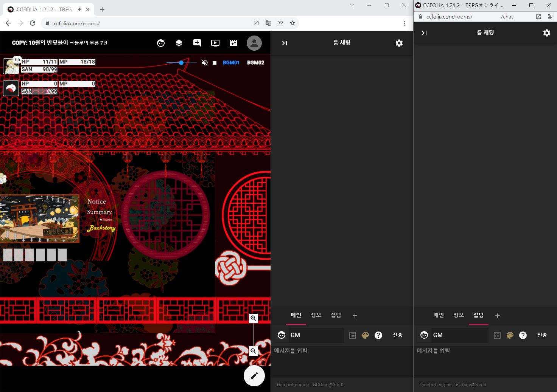Open the chat palette list icon in main window
Viewport: 557px width, 392px height.
click(x=353, y=335)
